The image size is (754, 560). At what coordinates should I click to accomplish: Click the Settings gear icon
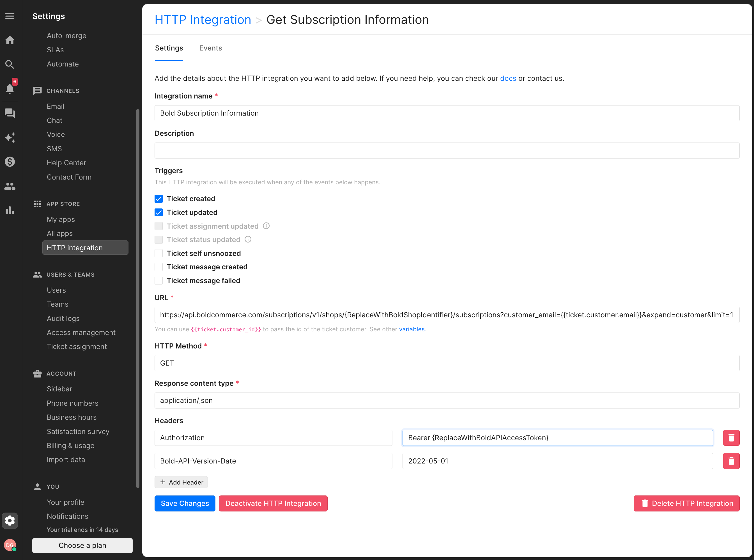10,520
